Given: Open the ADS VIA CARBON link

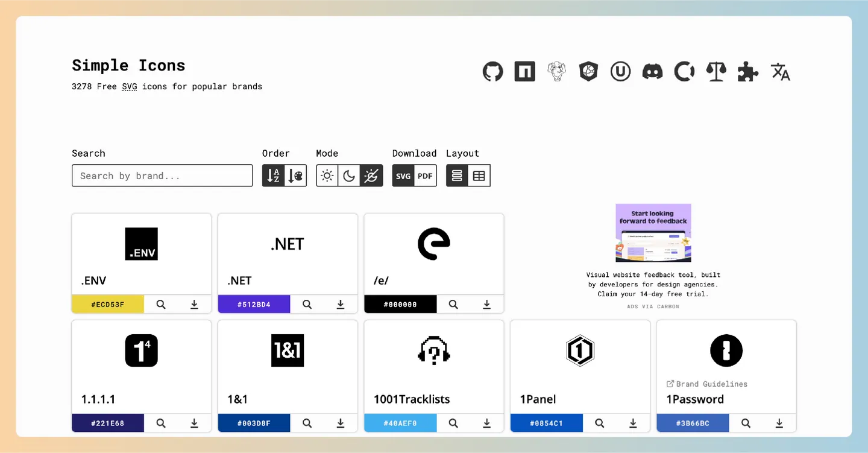Looking at the screenshot, I should pyautogui.click(x=653, y=306).
